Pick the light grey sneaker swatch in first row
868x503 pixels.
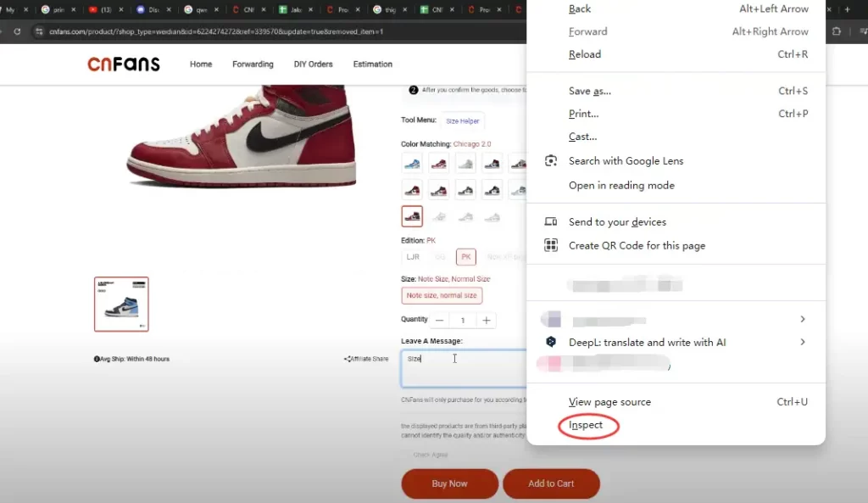(x=465, y=164)
